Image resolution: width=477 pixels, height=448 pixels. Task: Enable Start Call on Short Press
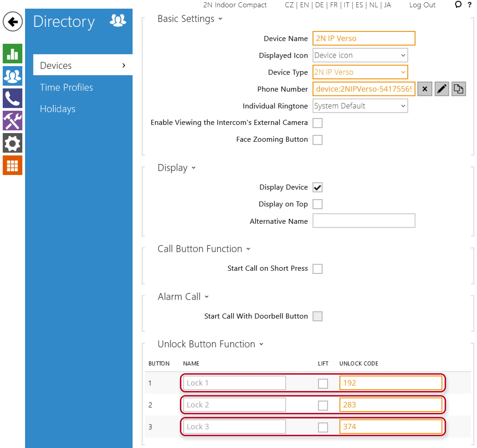(x=318, y=269)
